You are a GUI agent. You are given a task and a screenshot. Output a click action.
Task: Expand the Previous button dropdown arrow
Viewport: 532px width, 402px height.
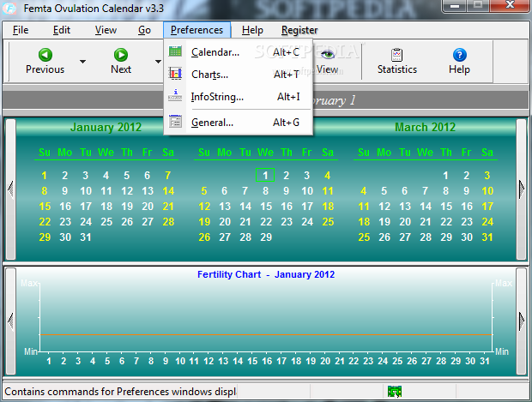pyautogui.click(x=82, y=62)
